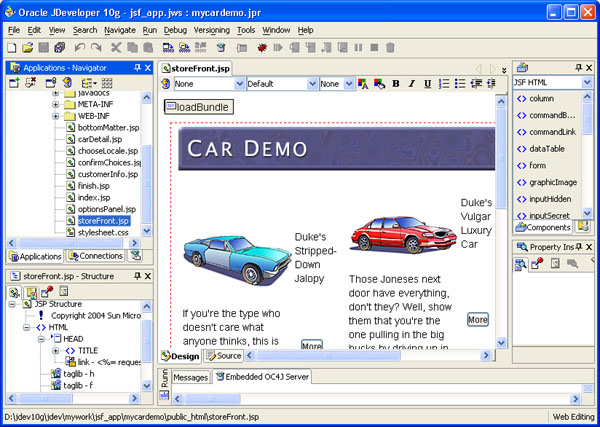Viewport: 600px width, 427px height.
Task: Click the editor horizontal scrollbar thumb
Action: coord(328,356)
